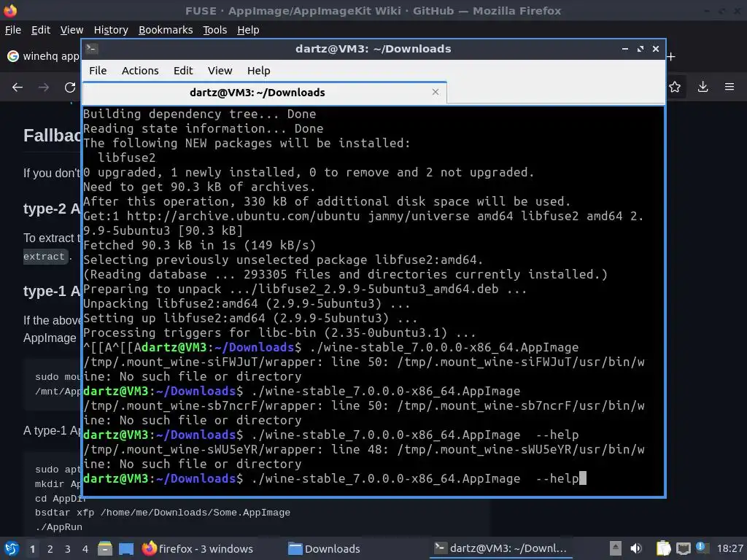Viewport: 747px width, 560px height.
Task: Close the dartz@VM3 terminal tab
Action: (x=435, y=92)
